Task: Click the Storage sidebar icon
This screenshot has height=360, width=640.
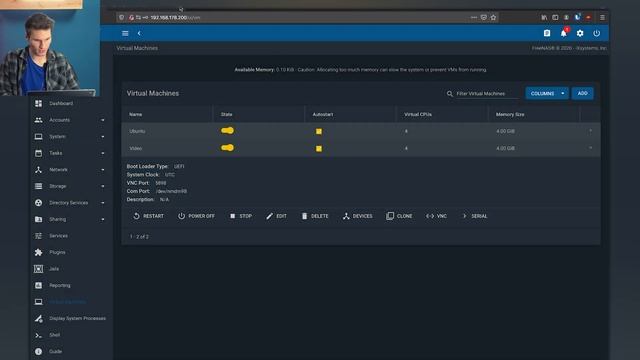Action: tap(38, 186)
